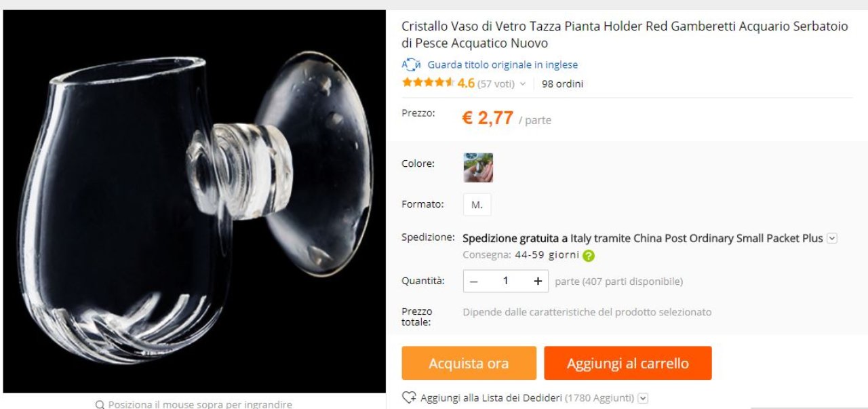Image resolution: width=868 pixels, height=409 pixels.
Task: Click the Acquista ora button
Action: [469, 363]
